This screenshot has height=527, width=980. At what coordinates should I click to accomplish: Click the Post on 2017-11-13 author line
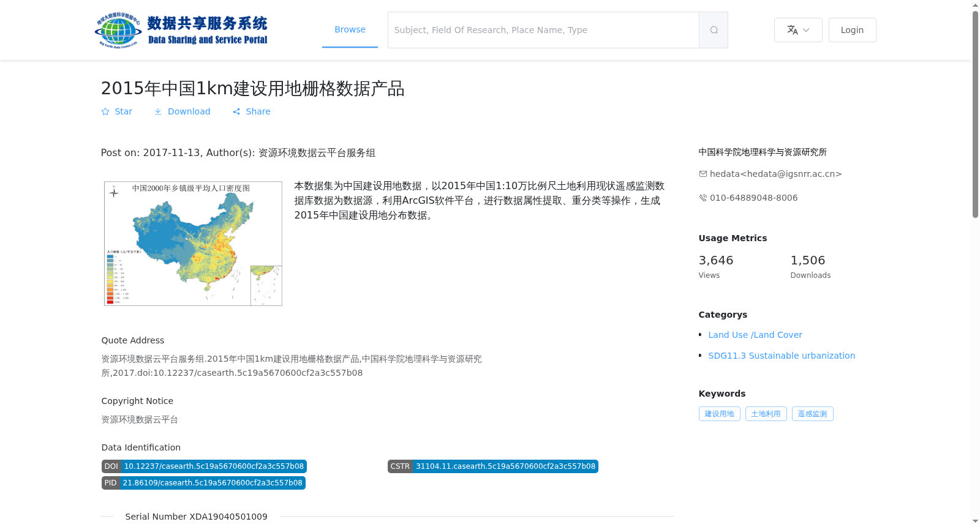click(238, 153)
